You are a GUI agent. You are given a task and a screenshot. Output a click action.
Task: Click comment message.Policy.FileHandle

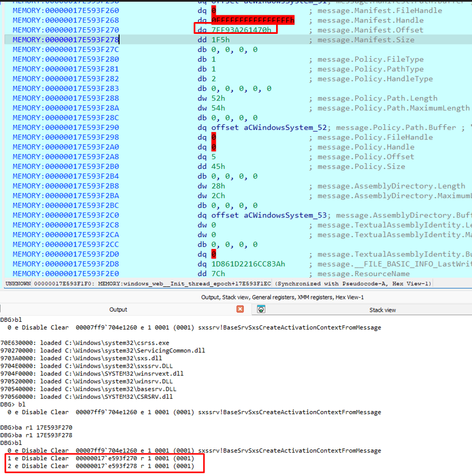click(x=375, y=137)
